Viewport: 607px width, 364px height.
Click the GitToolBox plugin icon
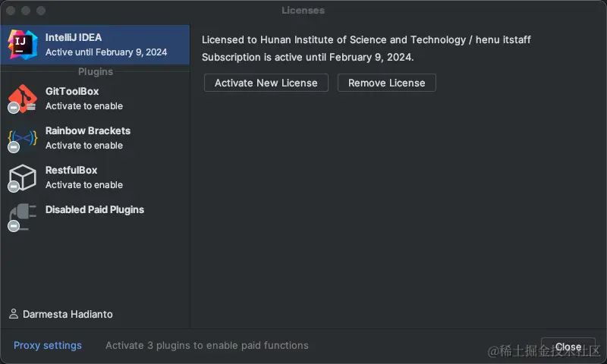coord(22,99)
